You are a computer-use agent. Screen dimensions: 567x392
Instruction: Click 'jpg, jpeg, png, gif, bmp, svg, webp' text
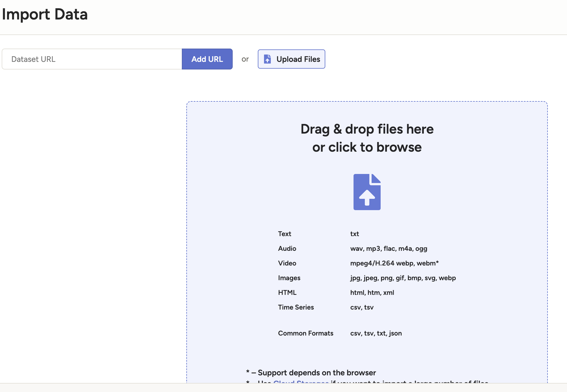point(403,278)
